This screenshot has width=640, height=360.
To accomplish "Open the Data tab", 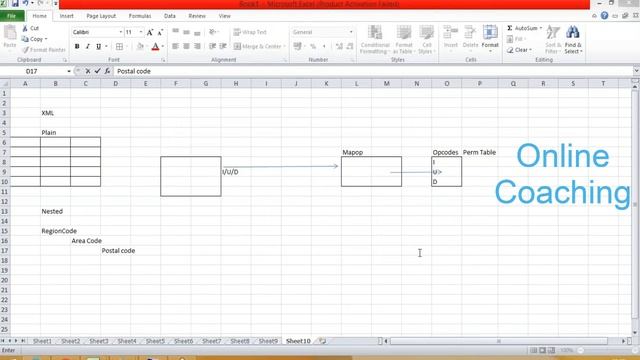I will click(x=170, y=16).
